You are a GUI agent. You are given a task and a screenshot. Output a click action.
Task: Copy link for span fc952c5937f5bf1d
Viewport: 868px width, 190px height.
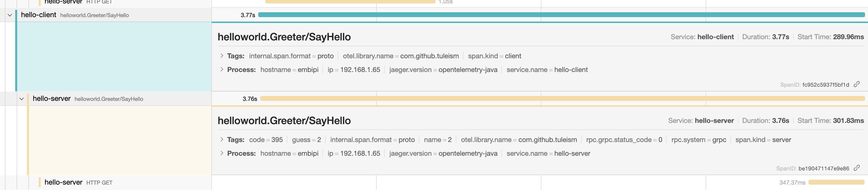pos(856,84)
